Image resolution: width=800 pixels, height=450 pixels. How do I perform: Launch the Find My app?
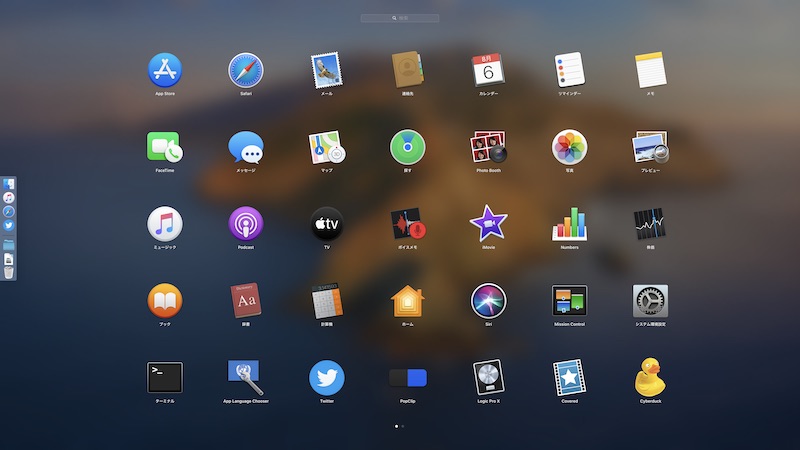click(x=408, y=147)
